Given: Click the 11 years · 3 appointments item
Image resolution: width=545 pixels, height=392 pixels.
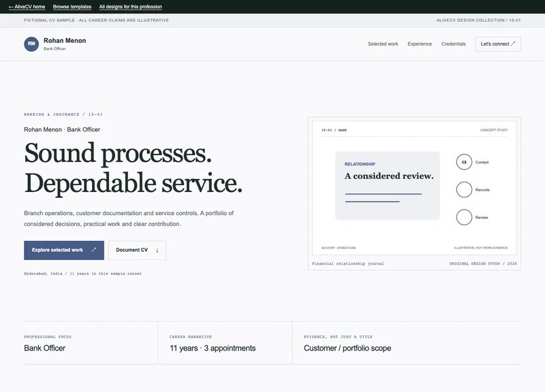Looking at the screenshot, I should pos(213,348).
